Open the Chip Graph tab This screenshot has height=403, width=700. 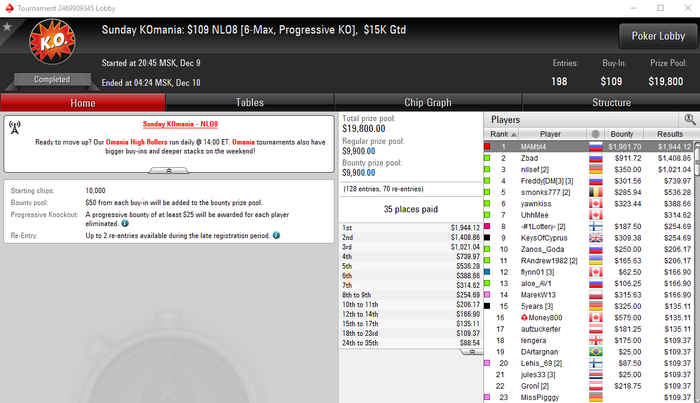point(428,103)
